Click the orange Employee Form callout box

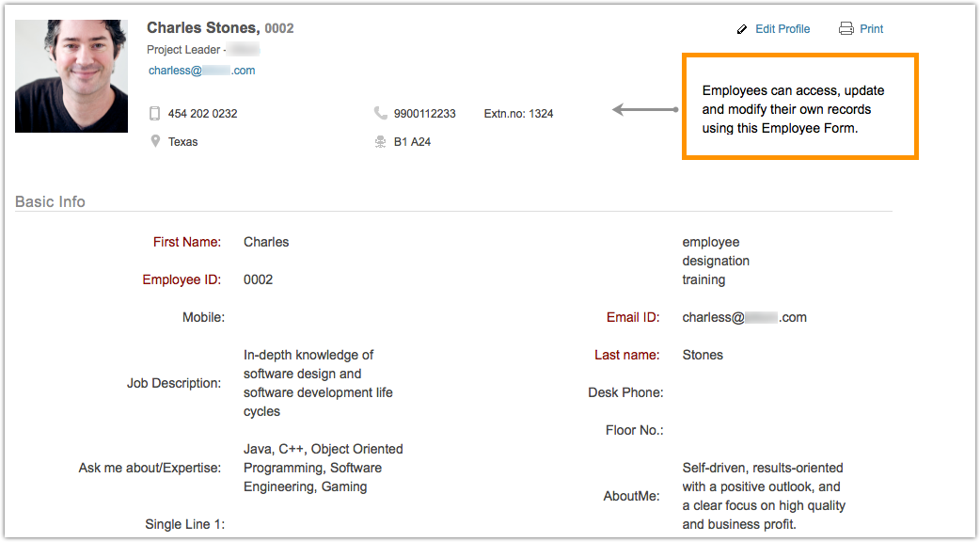click(x=798, y=106)
